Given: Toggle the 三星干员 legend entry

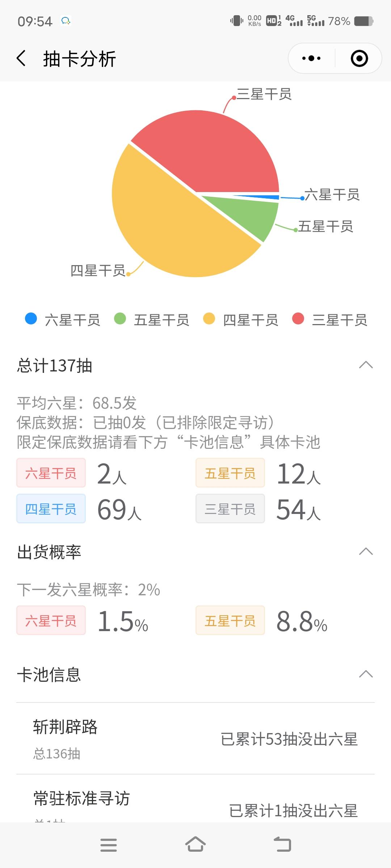Looking at the screenshot, I should (329, 320).
